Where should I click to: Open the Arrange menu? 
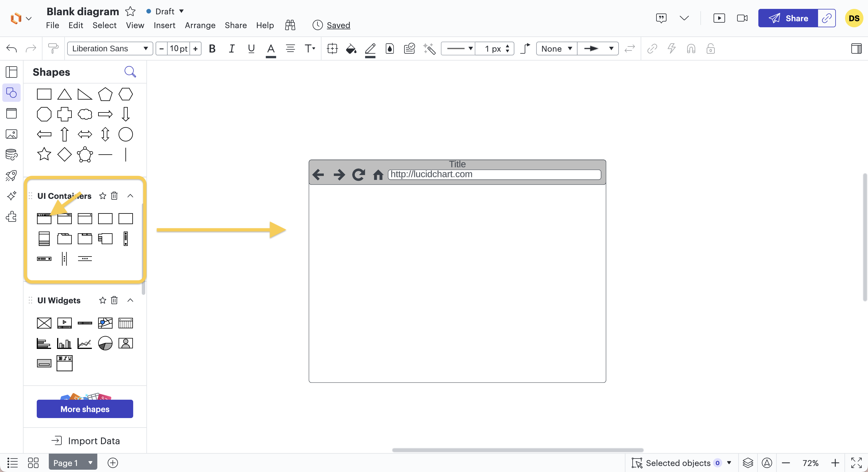[x=200, y=26]
